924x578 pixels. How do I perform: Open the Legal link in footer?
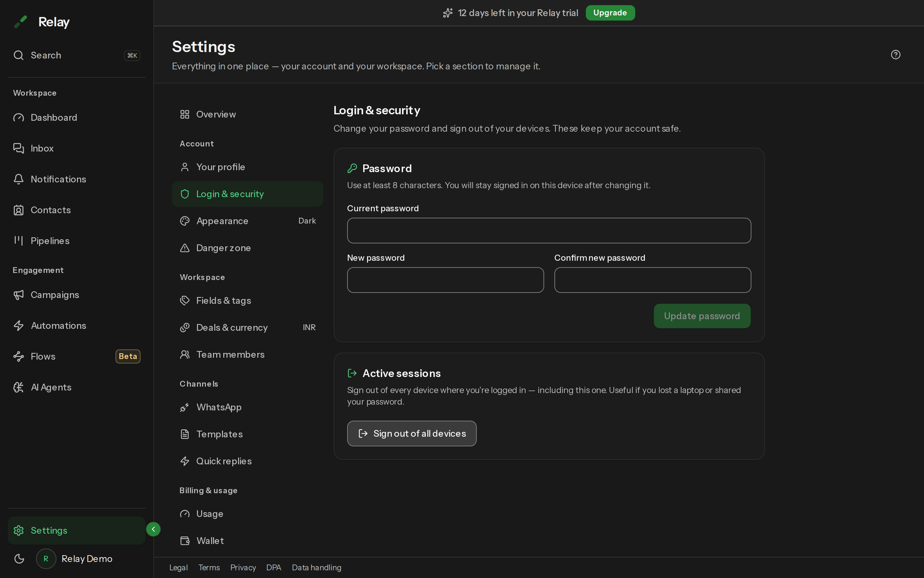pyautogui.click(x=178, y=567)
